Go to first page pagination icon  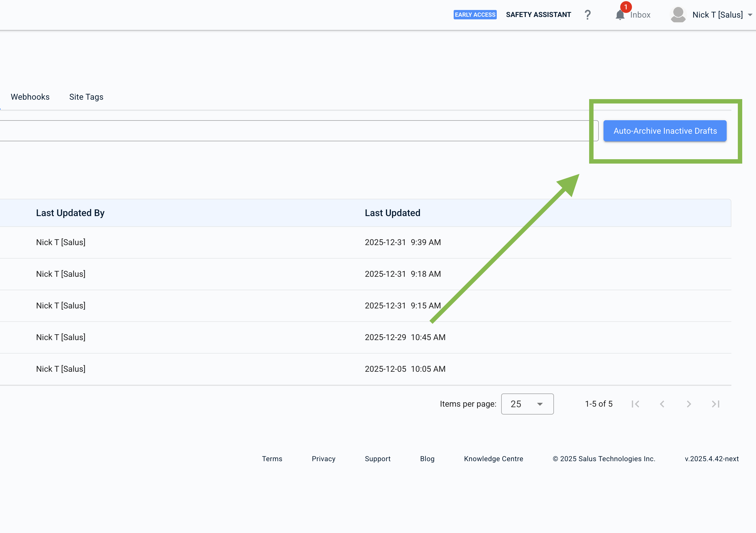pos(635,404)
